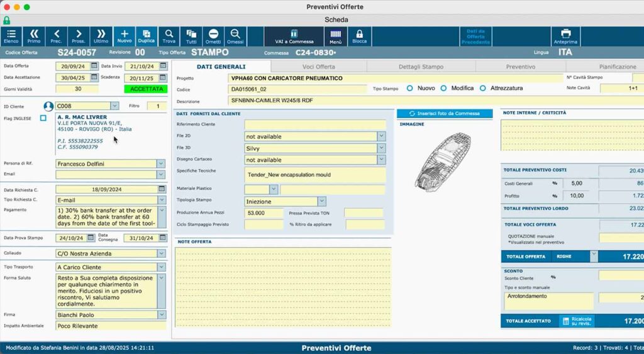
Task: Expand Disegno Cartaceo dropdown
Action: click(x=381, y=160)
